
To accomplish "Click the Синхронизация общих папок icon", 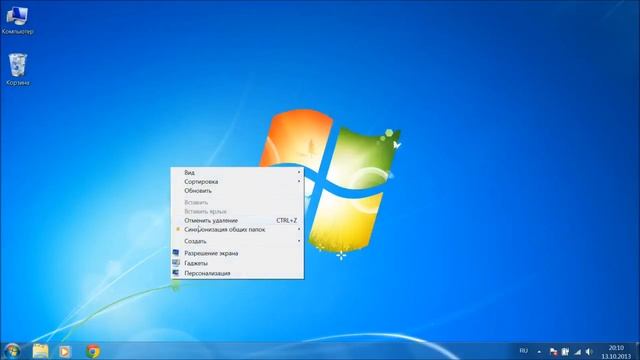I will point(178,229).
